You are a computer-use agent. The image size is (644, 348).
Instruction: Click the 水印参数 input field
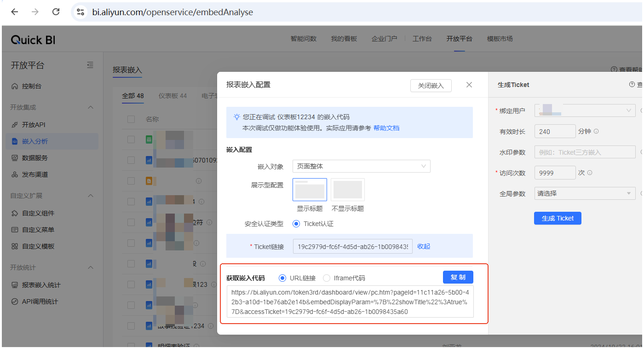coord(585,152)
